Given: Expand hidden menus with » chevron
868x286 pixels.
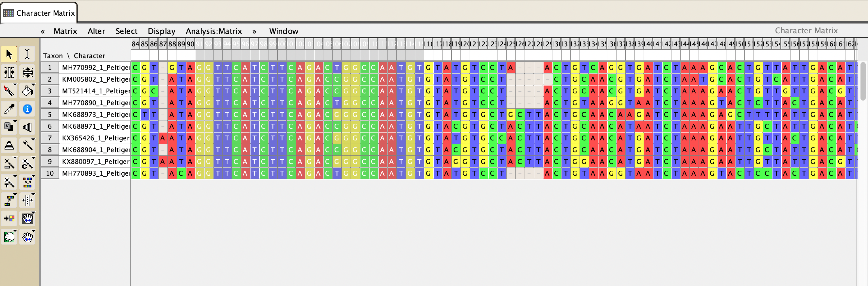Looking at the screenshot, I should (x=254, y=31).
